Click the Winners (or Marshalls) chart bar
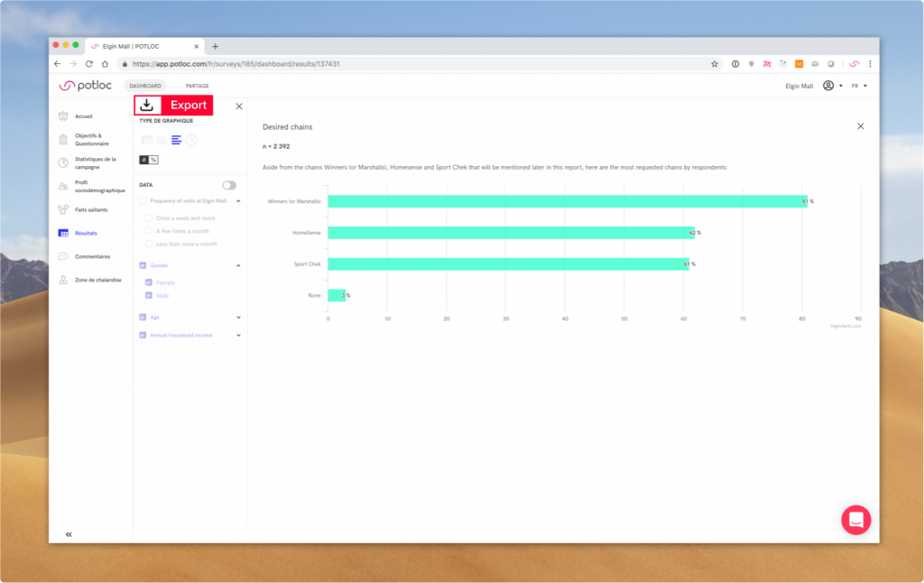The width and height of the screenshot is (924, 583). pyautogui.click(x=568, y=201)
